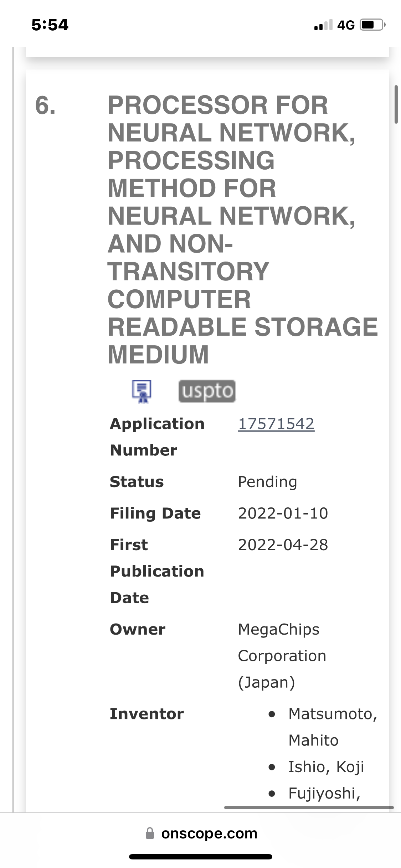Select inventor Matsumoto, Mahito

[332, 727]
